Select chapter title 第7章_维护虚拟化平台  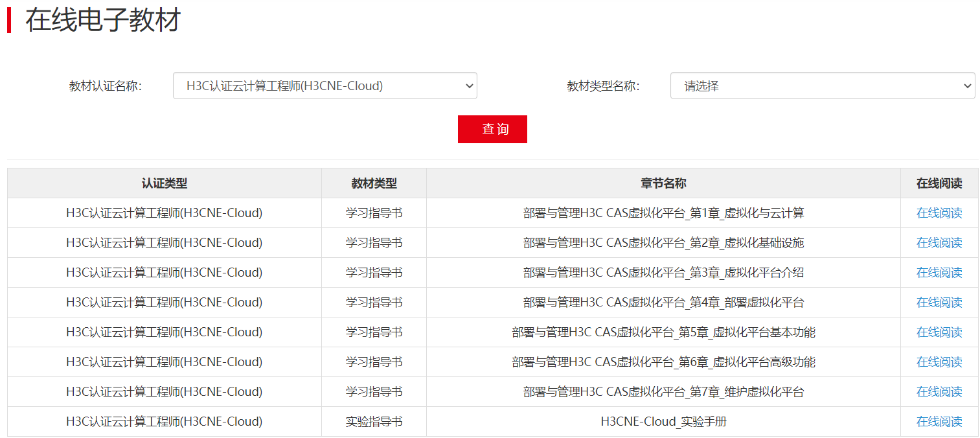click(x=663, y=391)
